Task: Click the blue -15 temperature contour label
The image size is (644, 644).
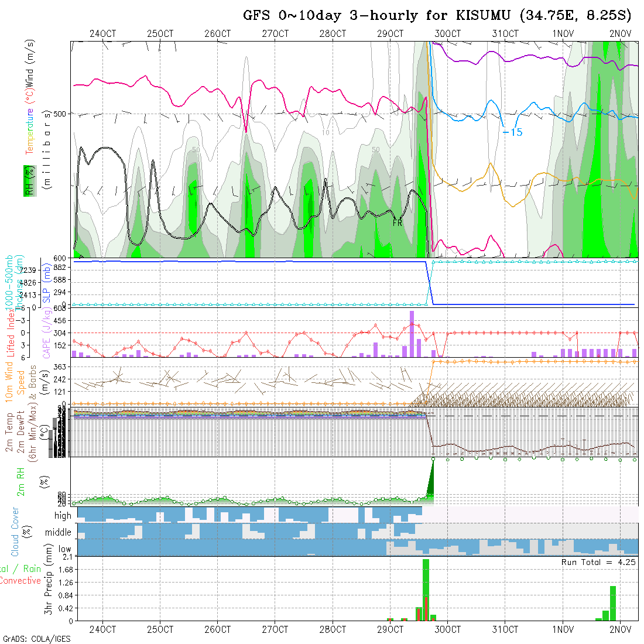Action: click(512, 133)
